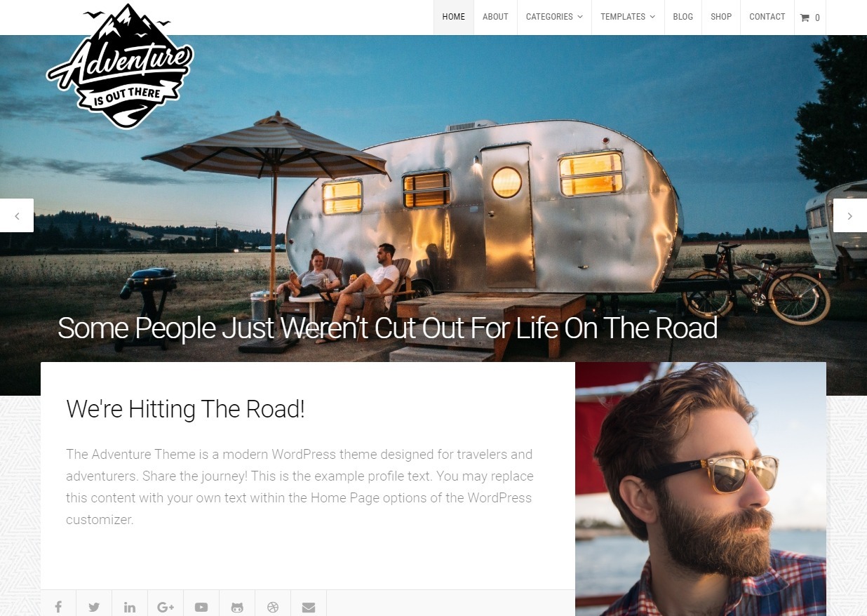This screenshot has width=867, height=616.
Task: Open the shopping cart icon
Action: [810, 17]
